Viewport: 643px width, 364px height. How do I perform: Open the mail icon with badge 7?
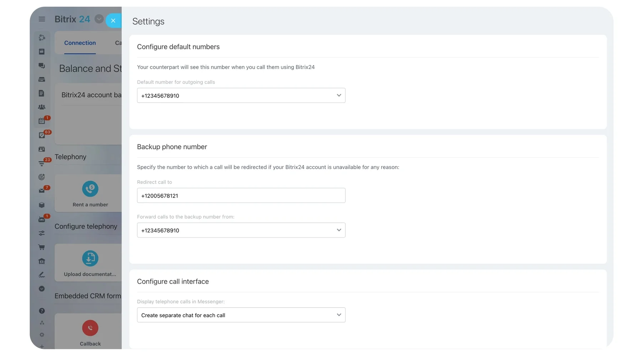point(42,191)
